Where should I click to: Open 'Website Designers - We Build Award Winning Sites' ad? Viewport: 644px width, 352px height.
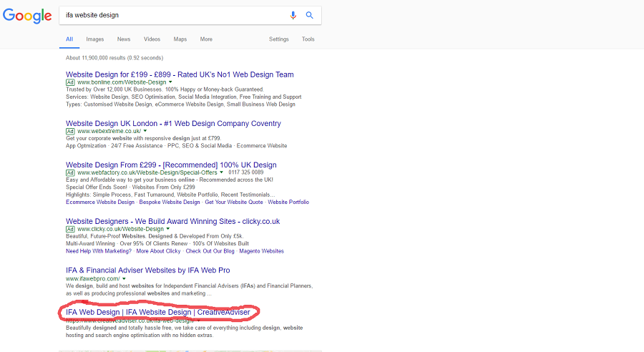[x=172, y=221]
